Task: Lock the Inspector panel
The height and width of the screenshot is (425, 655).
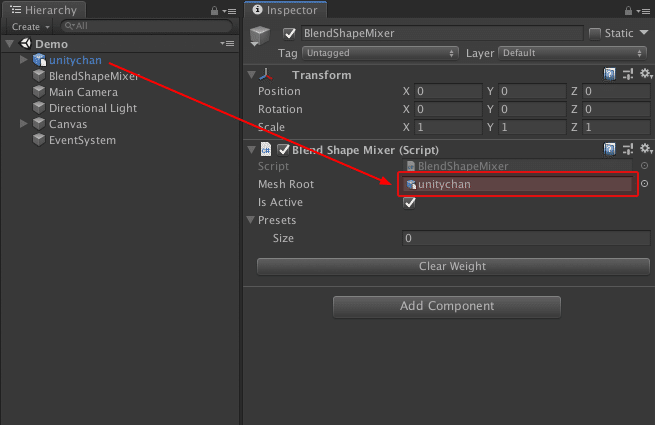Action: pyautogui.click(x=628, y=11)
